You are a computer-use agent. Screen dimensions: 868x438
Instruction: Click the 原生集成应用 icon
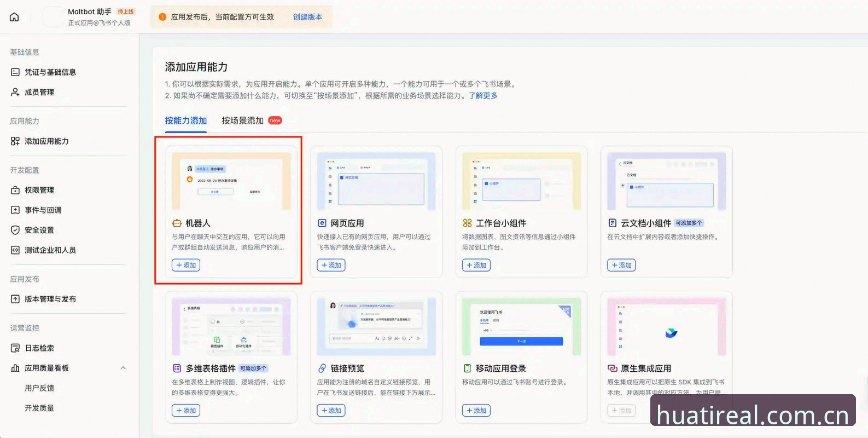click(x=613, y=368)
